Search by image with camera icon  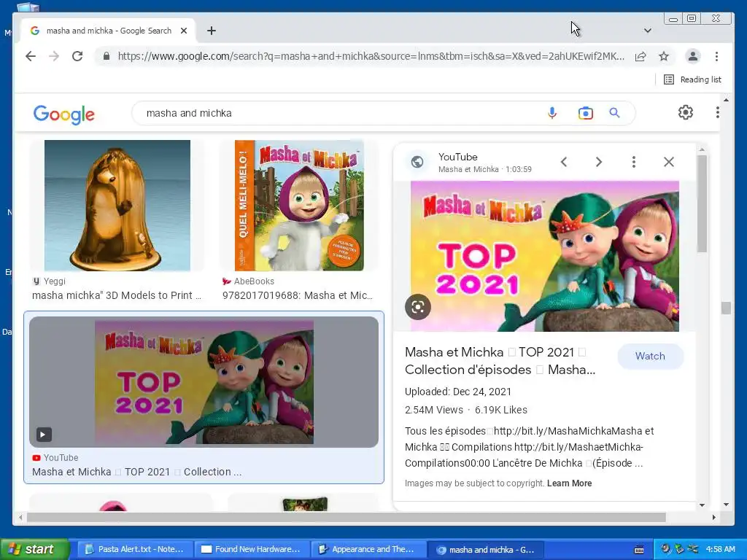click(586, 113)
